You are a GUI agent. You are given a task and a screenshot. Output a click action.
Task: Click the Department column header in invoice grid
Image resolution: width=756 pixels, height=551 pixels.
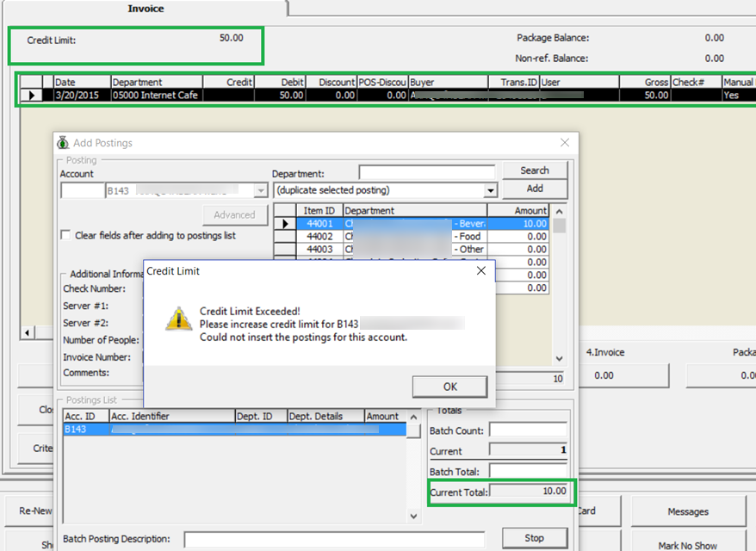tap(157, 82)
